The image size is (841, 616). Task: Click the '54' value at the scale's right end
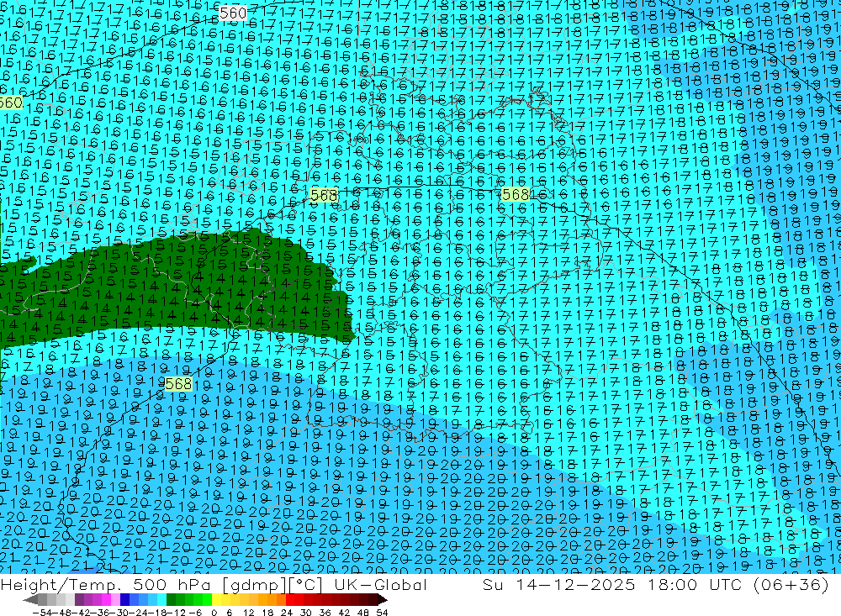tap(382, 613)
